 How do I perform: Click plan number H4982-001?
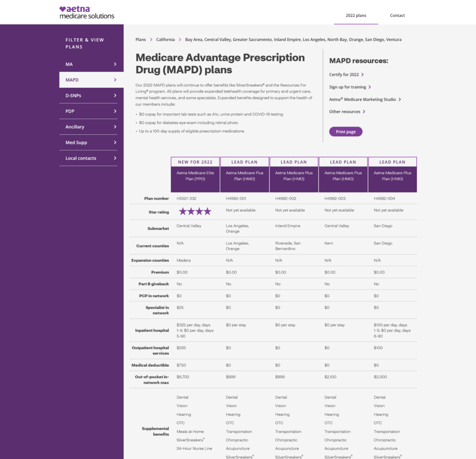coord(236,199)
